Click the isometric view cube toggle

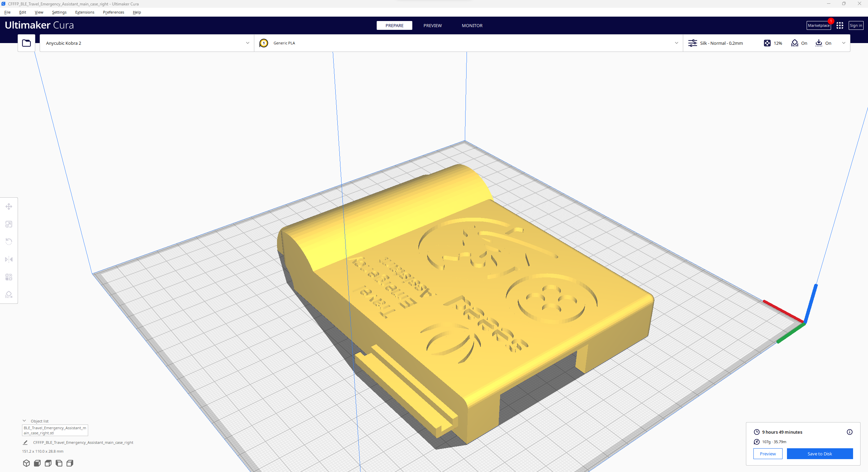(26, 463)
